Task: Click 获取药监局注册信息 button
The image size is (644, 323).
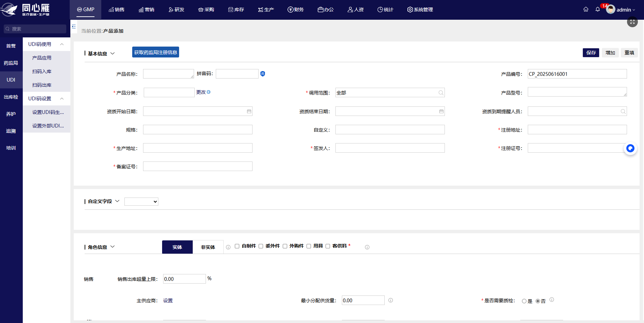Action: click(x=156, y=52)
